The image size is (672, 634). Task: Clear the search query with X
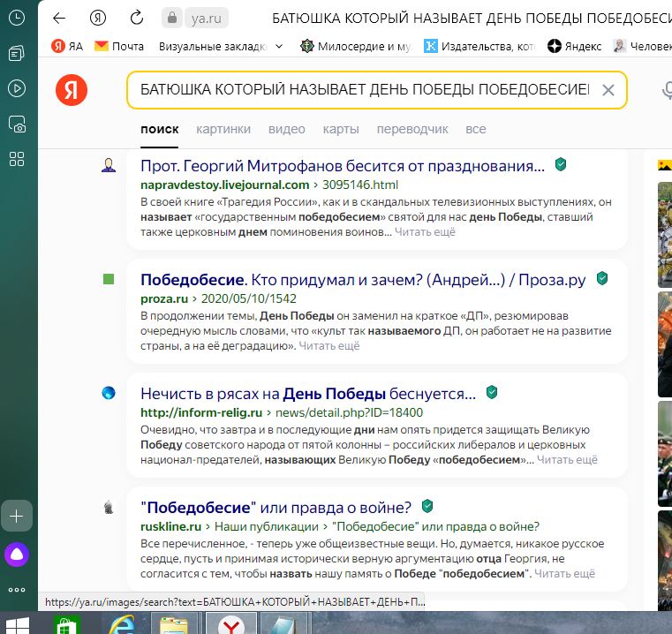click(x=608, y=90)
